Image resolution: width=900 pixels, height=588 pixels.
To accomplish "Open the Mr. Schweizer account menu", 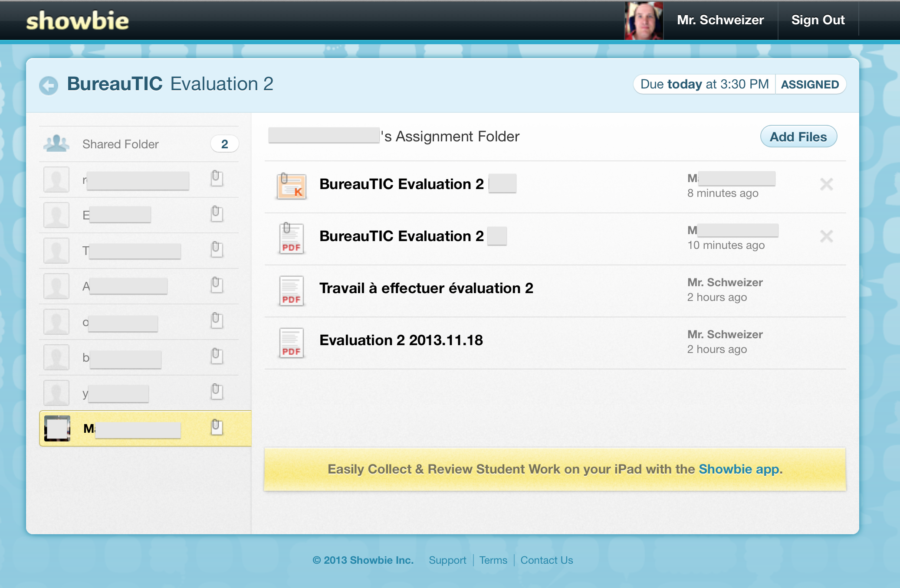I will click(720, 20).
